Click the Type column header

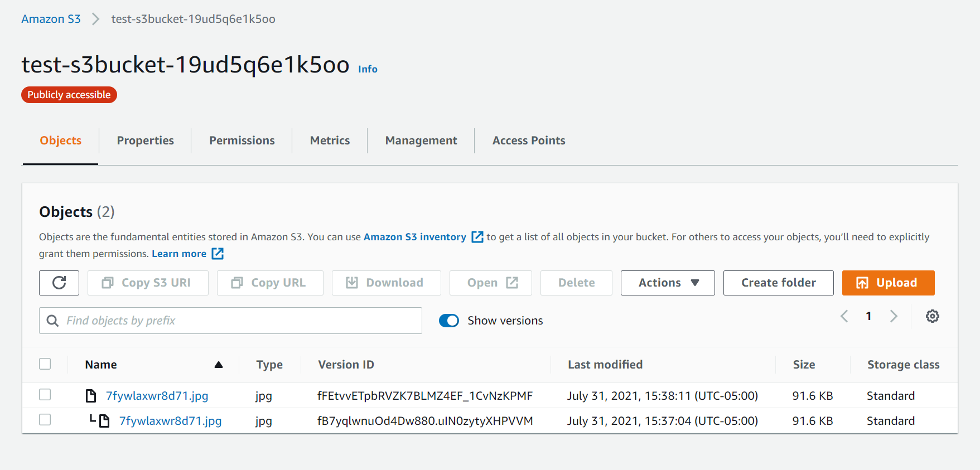(x=269, y=365)
